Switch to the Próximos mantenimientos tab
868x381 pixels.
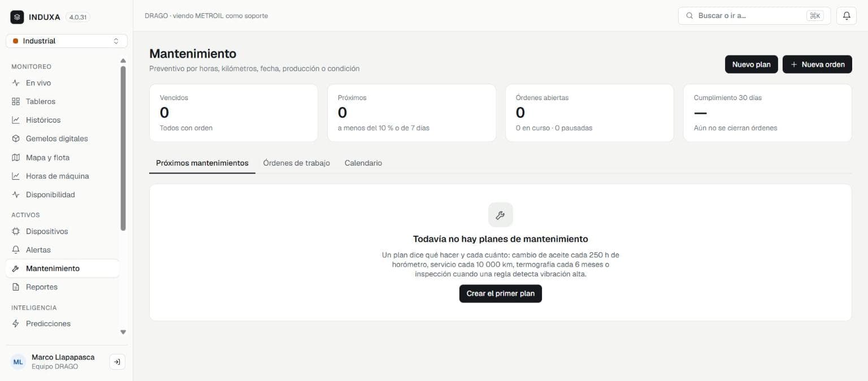tap(202, 163)
